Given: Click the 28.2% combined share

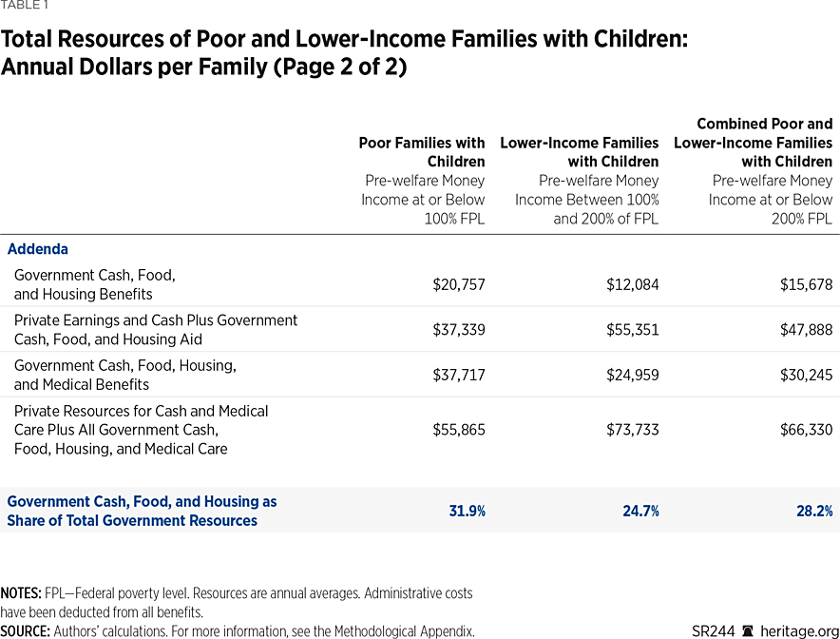Looking at the screenshot, I should point(814,511).
